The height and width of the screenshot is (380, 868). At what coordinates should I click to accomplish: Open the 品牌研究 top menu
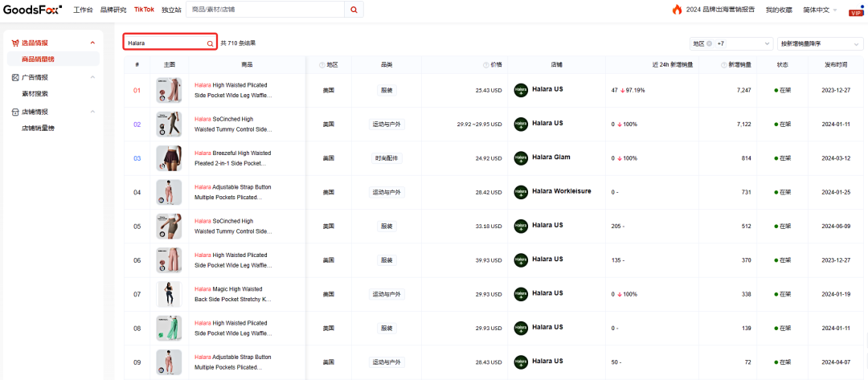pyautogui.click(x=113, y=10)
